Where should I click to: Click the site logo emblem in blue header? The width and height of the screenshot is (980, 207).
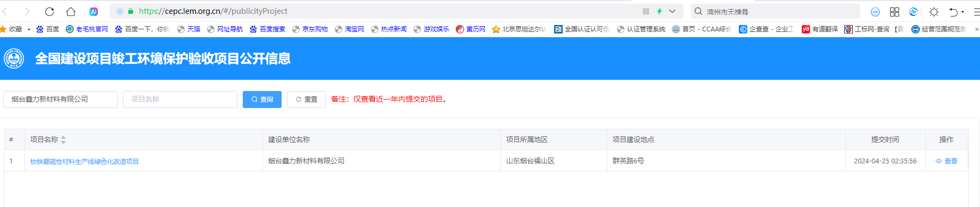tap(14, 59)
